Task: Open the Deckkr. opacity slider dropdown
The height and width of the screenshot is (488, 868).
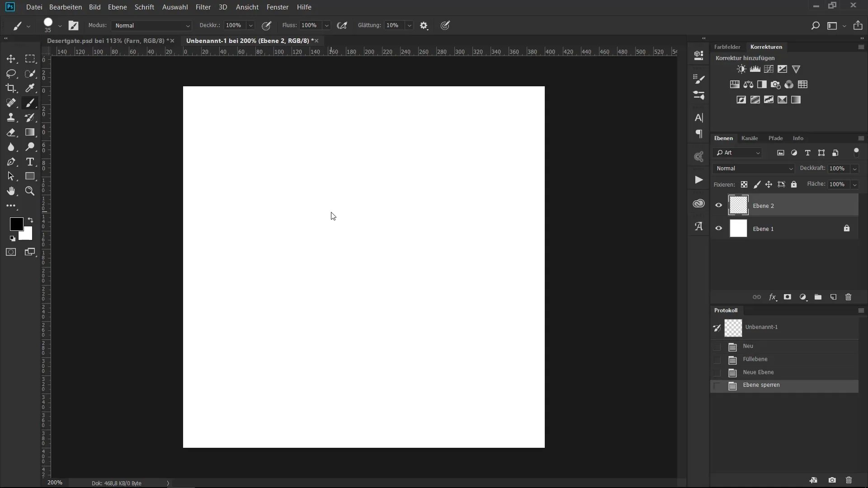Action: (x=251, y=26)
